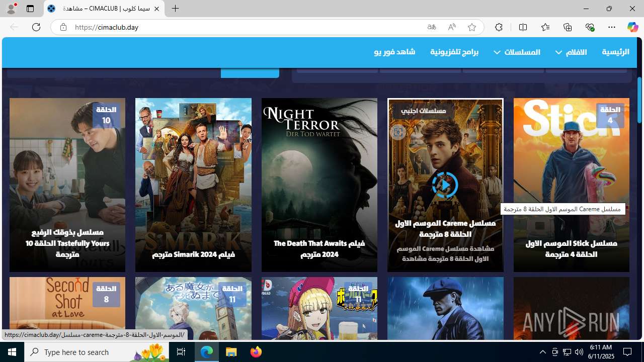Show hidden system tray icons
644x362 pixels.
[542, 352]
